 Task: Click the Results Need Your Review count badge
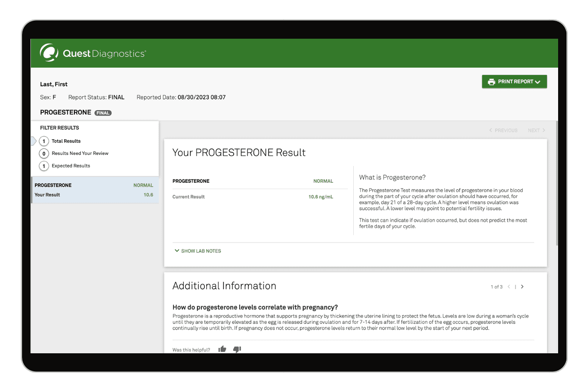(x=43, y=153)
